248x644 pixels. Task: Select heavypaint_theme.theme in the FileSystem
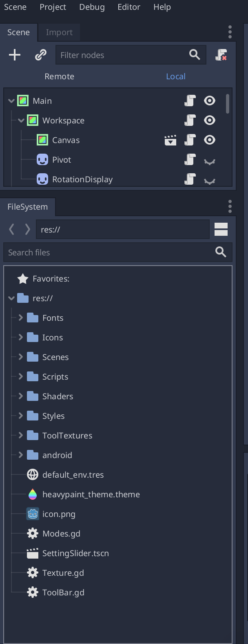coord(91,494)
